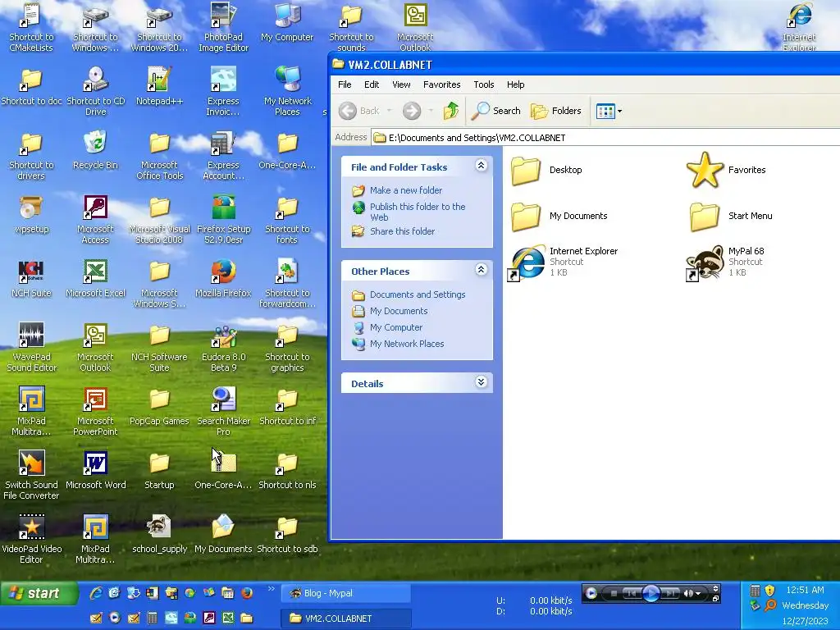
Task: Select My Computer desktop icon
Action: (x=287, y=22)
